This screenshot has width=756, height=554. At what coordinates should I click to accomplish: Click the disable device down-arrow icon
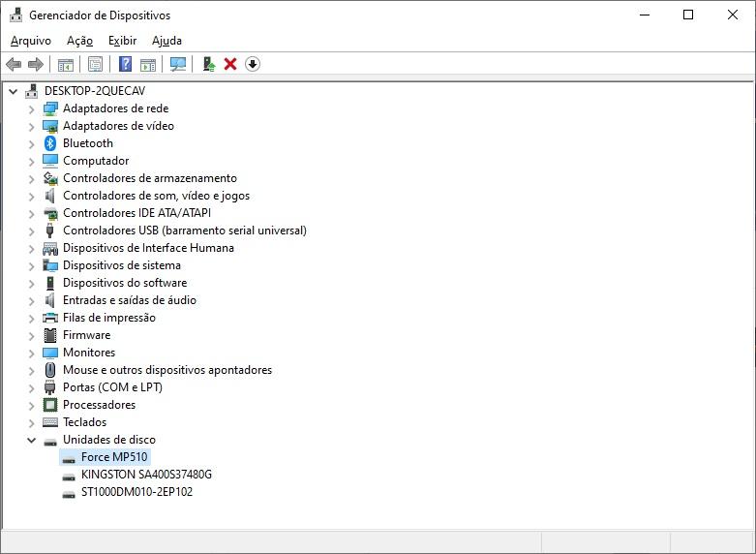(253, 64)
